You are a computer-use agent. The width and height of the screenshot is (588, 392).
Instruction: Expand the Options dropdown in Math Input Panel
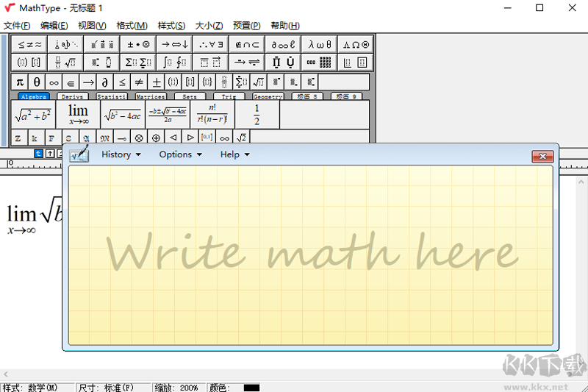tap(180, 154)
